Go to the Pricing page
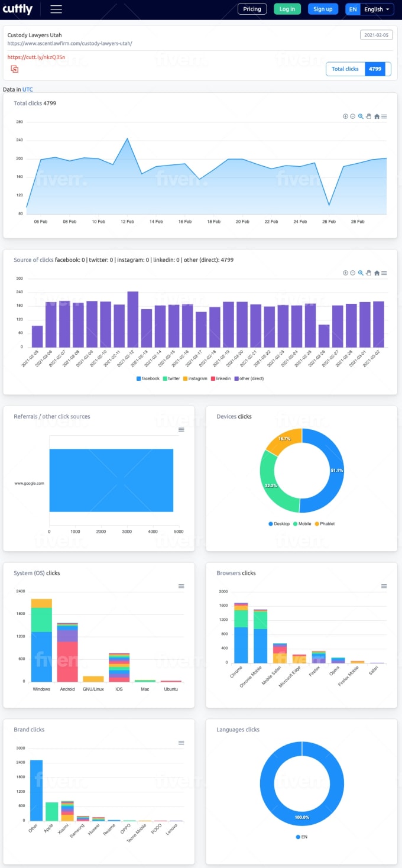The width and height of the screenshot is (402, 868). [252, 9]
